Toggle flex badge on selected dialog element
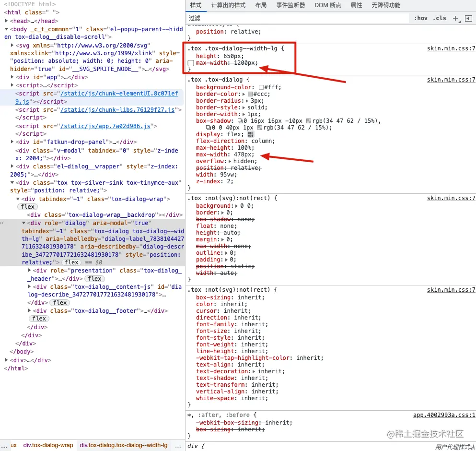This screenshot has height=451, width=476. point(71,262)
